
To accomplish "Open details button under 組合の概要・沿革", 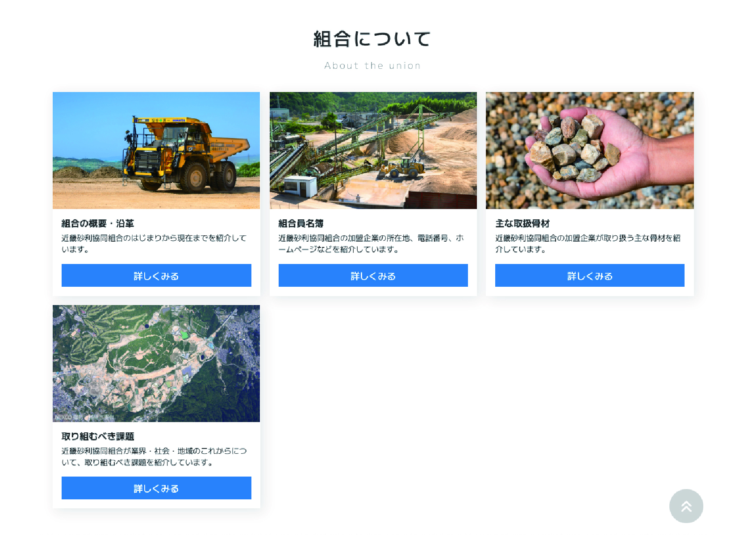I will [156, 275].
